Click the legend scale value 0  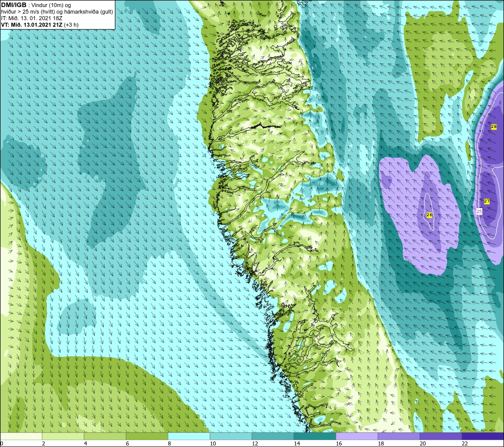coord(2,443)
